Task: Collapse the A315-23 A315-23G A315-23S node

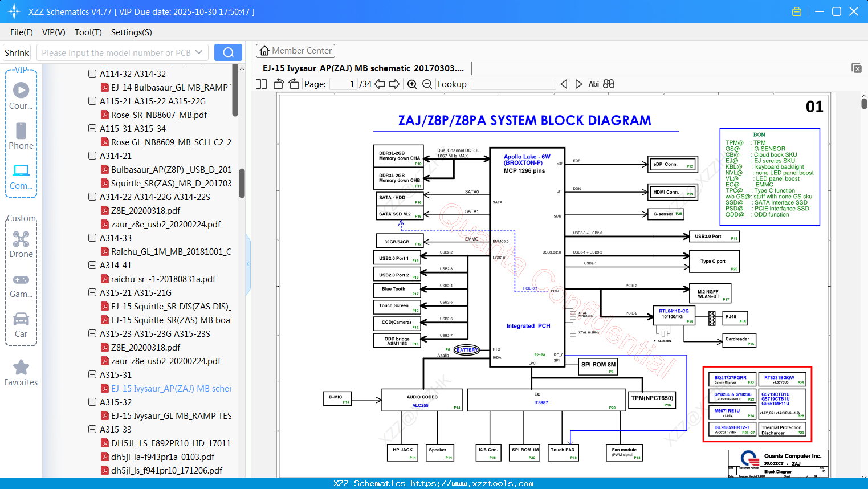Action: 92,333
